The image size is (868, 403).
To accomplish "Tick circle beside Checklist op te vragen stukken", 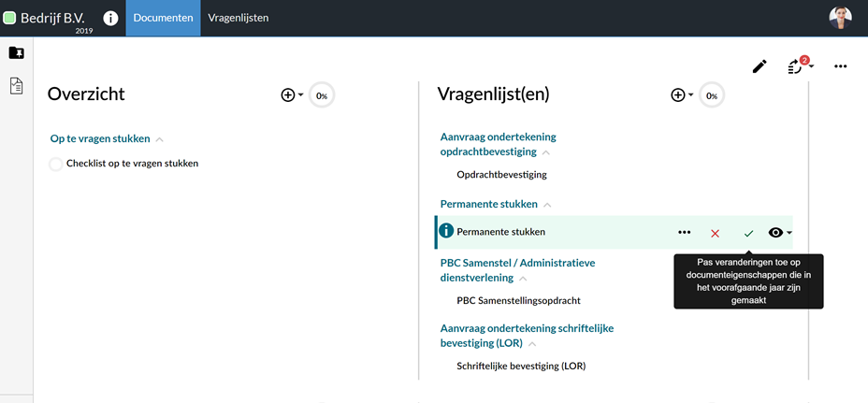I will [x=56, y=165].
